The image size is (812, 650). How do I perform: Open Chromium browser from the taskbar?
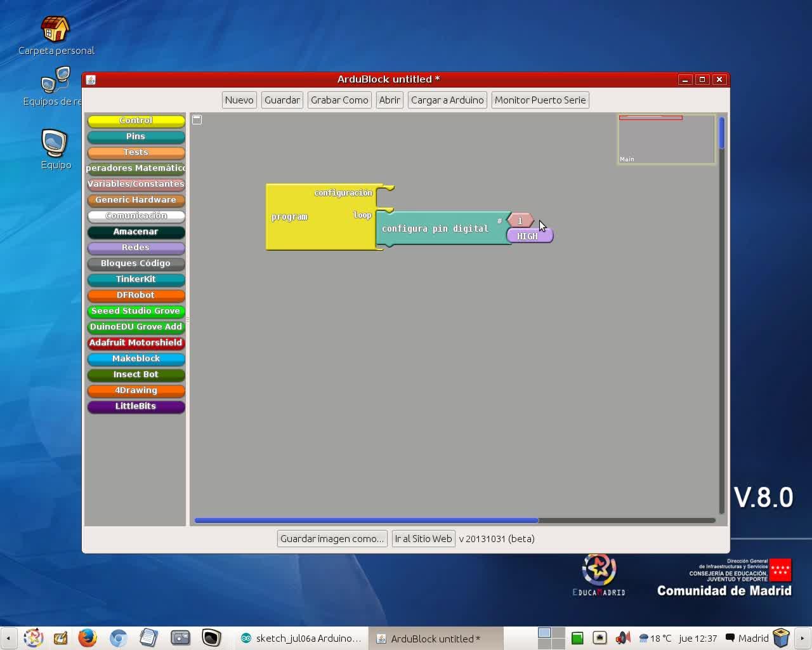point(119,637)
